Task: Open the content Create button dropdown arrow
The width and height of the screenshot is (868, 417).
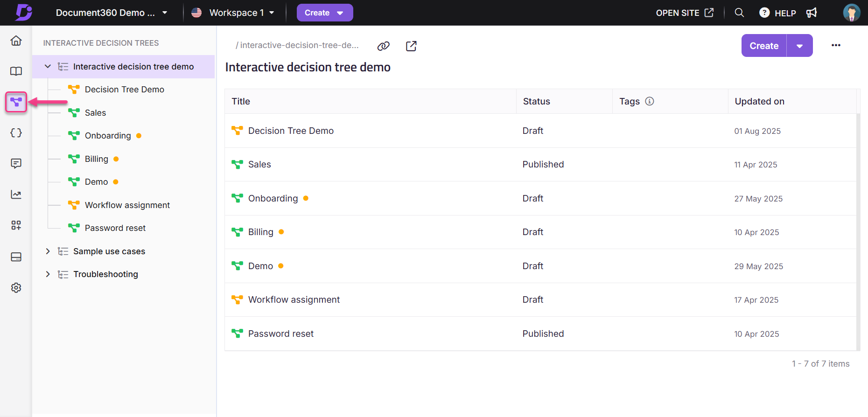Action: [800, 46]
